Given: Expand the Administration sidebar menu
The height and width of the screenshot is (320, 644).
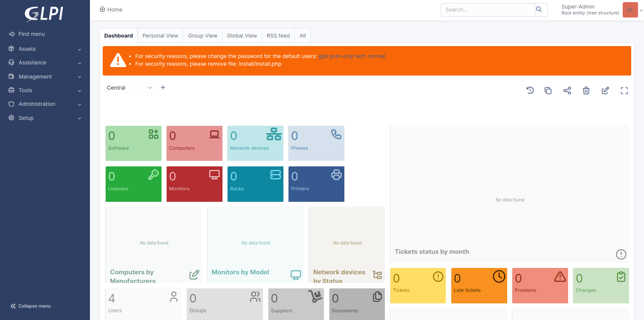Looking at the screenshot, I should coord(45,104).
